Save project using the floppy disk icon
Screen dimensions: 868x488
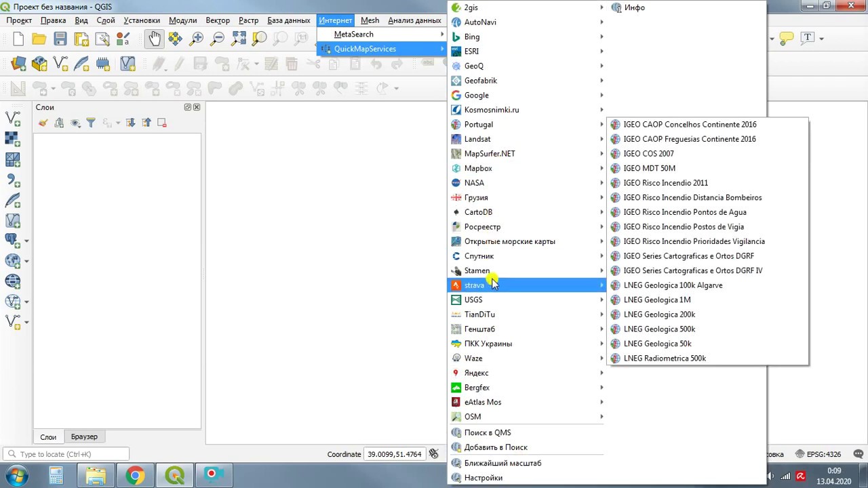(x=60, y=39)
